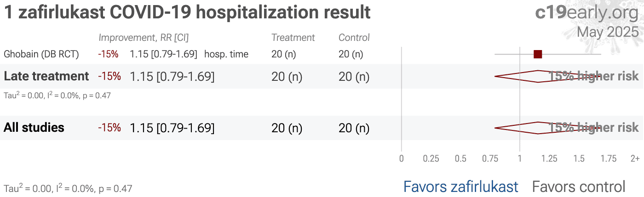Select the Late treatment row label
644x197 pixels.
[x=46, y=76]
